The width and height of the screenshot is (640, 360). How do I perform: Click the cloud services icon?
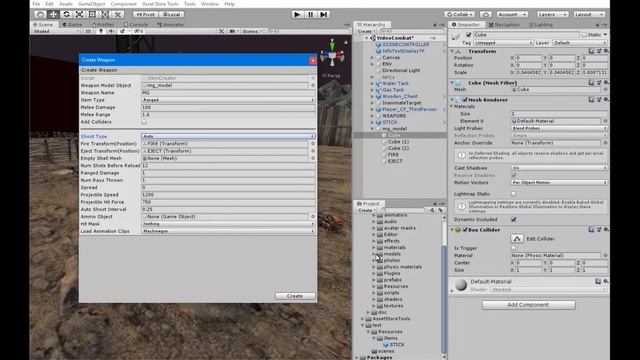(x=485, y=14)
